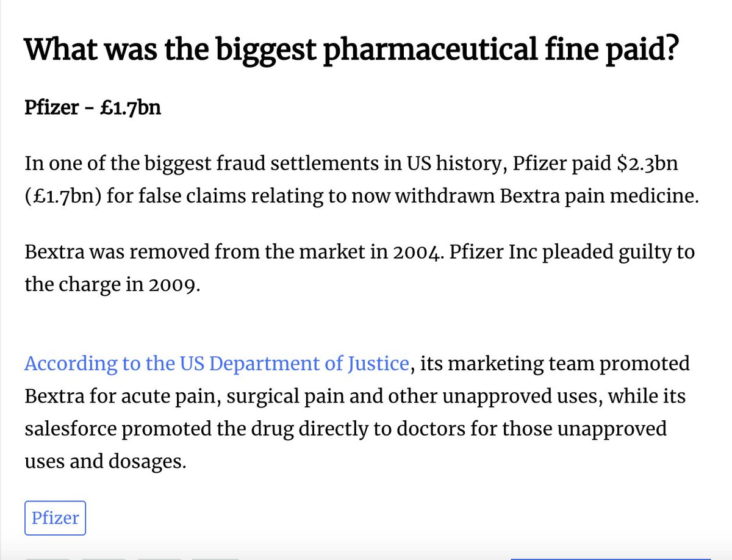732x560 pixels.
Task: Click the first partially visible share button
Action: 48,558
